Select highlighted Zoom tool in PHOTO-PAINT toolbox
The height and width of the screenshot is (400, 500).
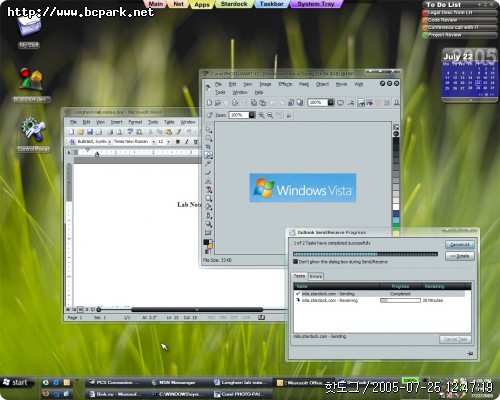(209, 155)
